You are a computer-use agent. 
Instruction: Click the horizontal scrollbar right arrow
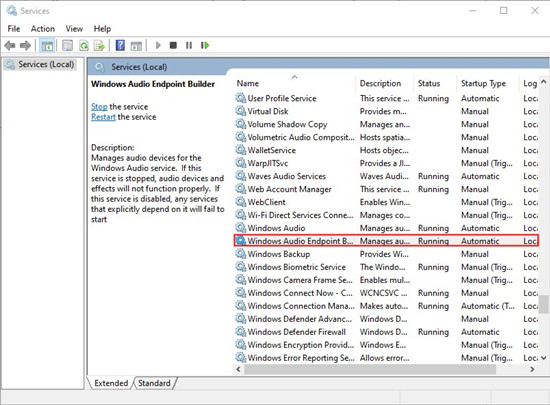click(532, 369)
